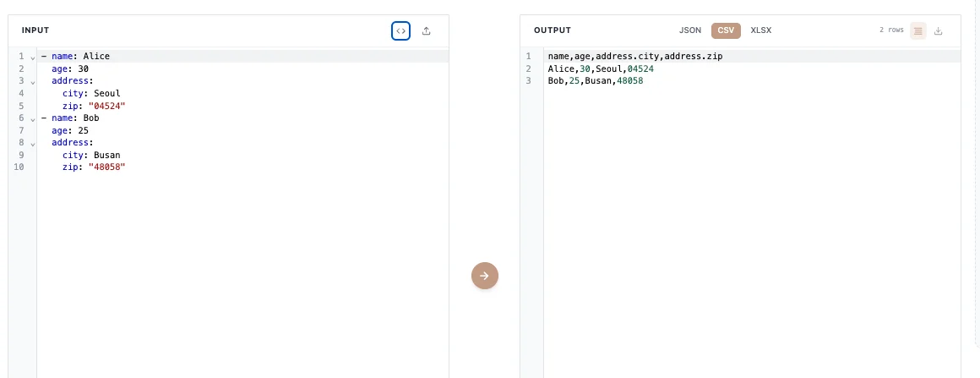Click the code brackets icon in Input header
The width and height of the screenshot is (980, 378).
tap(400, 30)
